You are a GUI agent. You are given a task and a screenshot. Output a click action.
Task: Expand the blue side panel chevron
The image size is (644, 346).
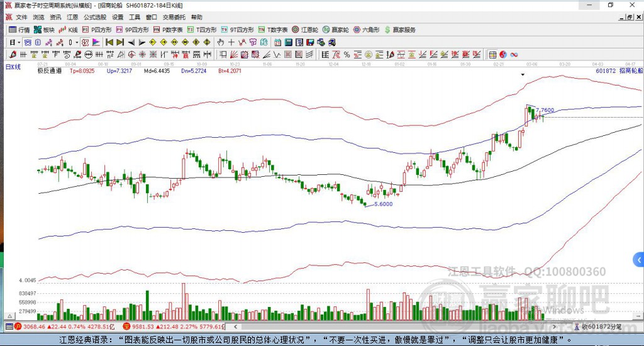pos(639,260)
